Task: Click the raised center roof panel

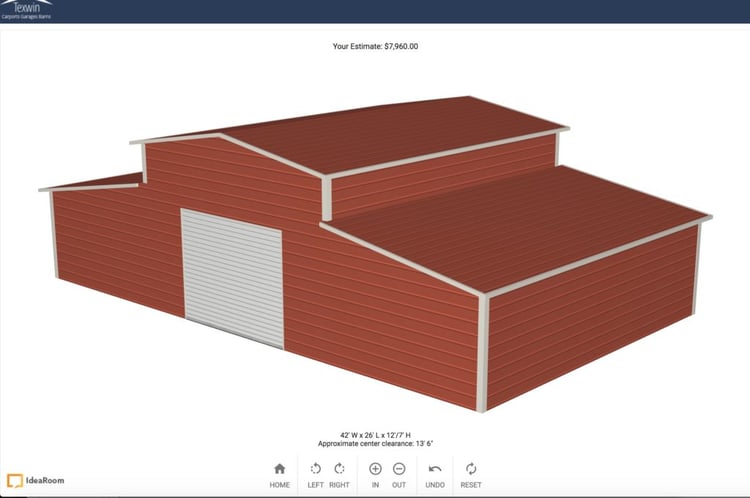Action: tap(400, 130)
